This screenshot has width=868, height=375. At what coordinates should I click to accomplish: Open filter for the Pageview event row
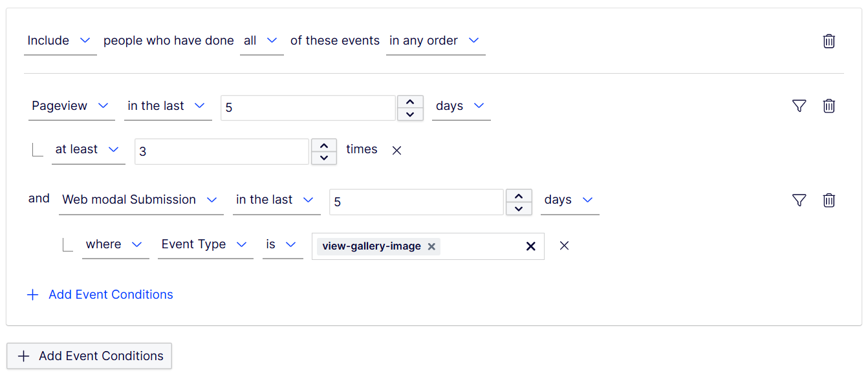[x=799, y=106]
